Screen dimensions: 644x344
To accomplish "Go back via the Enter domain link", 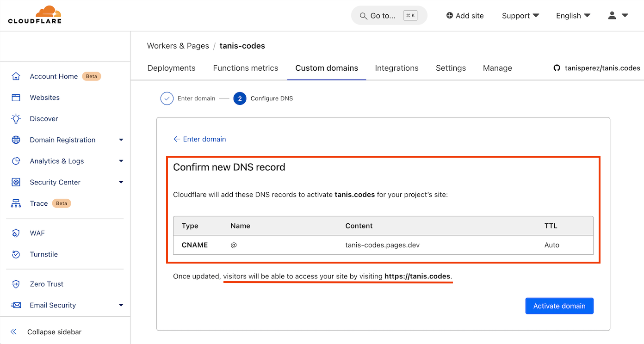I will click(199, 139).
